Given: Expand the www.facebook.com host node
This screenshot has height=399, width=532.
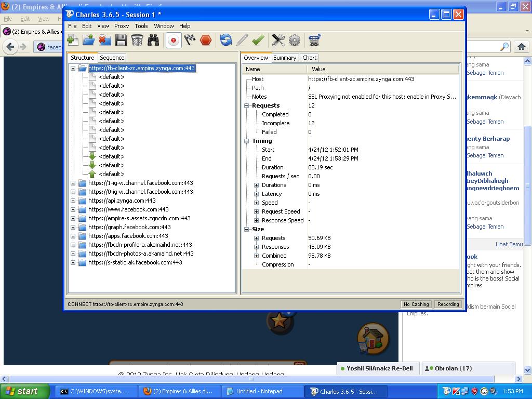Looking at the screenshot, I should click(x=73, y=209).
